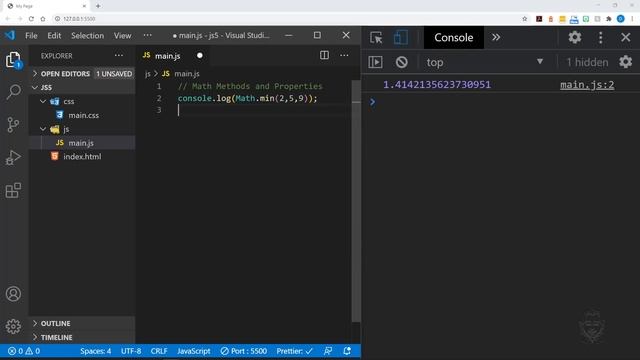Image resolution: width=640 pixels, height=360 pixels.
Task: Click Prettier status item
Action: coord(294,351)
